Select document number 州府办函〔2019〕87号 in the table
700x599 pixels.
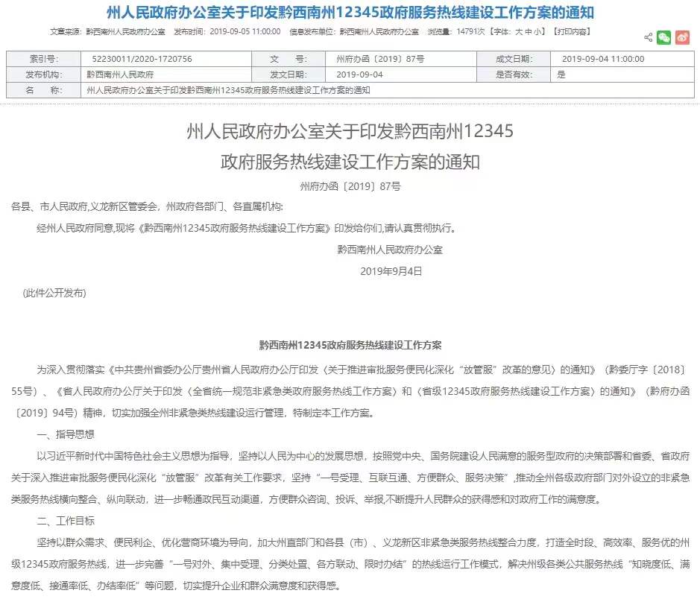pos(380,59)
